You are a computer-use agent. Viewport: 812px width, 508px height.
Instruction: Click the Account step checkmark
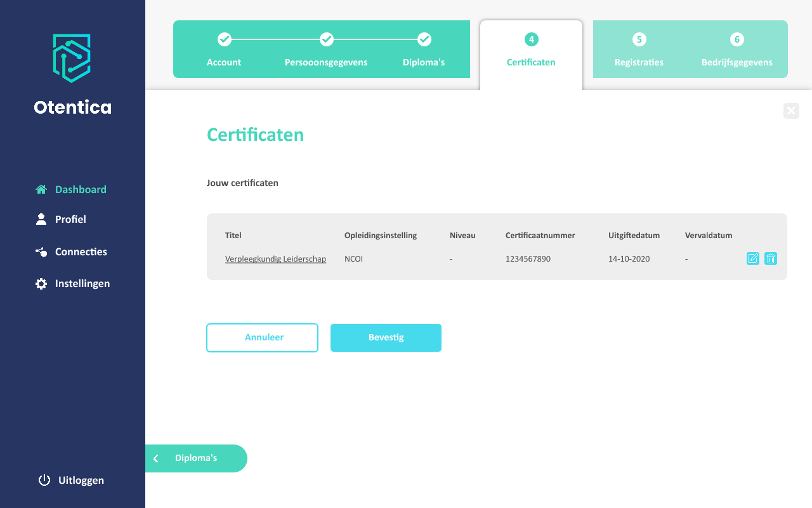coord(224,39)
